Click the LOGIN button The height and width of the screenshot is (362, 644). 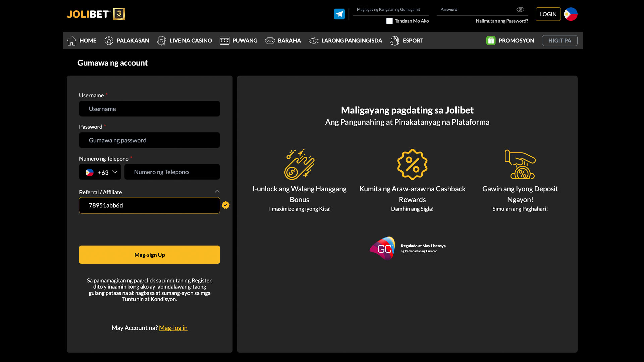[548, 14]
